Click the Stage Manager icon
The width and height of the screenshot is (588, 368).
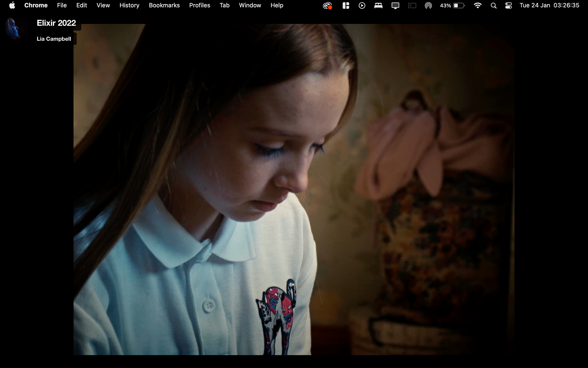pyautogui.click(x=412, y=6)
